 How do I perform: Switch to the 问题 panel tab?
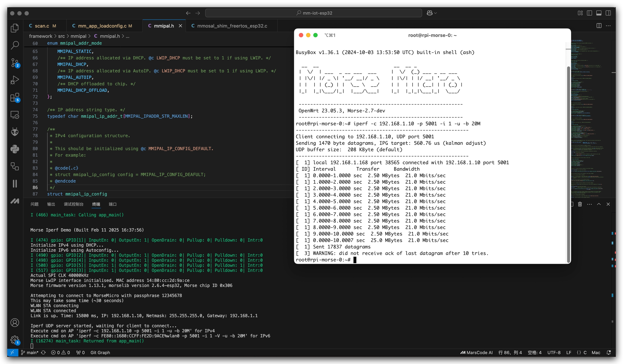click(x=34, y=204)
